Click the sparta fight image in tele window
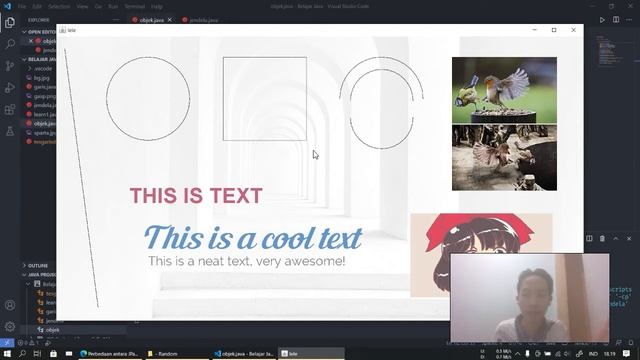Screen dimensions: 640x360 coord(504,158)
